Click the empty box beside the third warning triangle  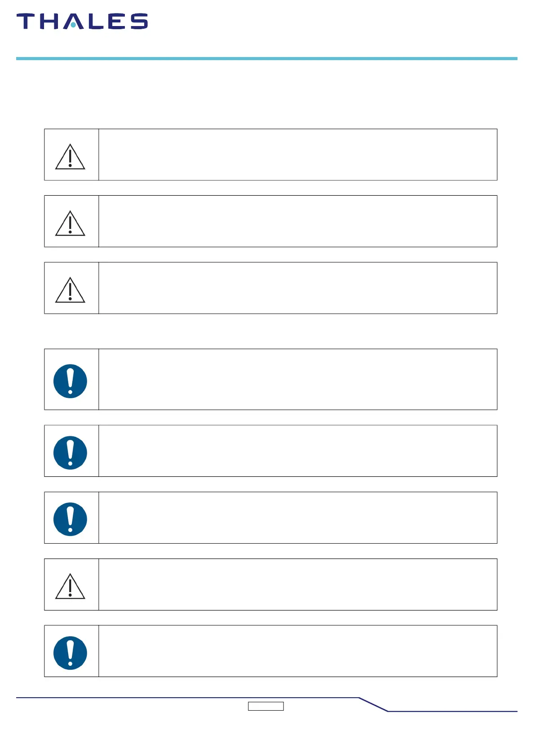point(297,288)
